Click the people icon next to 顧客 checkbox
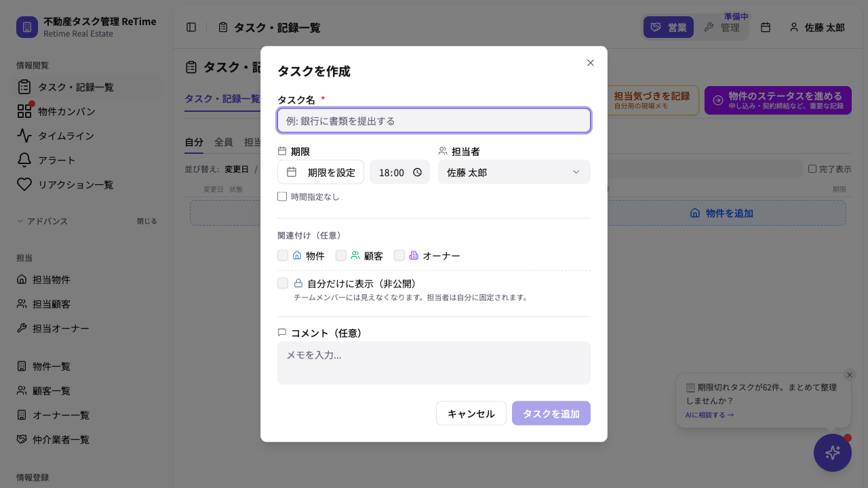The height and width of the screenshot is (488, 868). 355,256
